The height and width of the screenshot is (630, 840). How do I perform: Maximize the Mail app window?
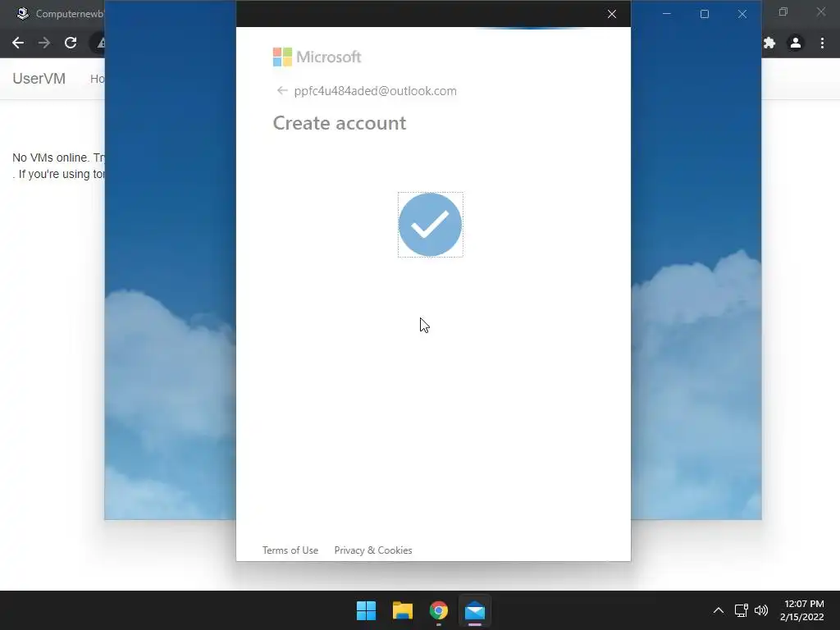point(705,14)
